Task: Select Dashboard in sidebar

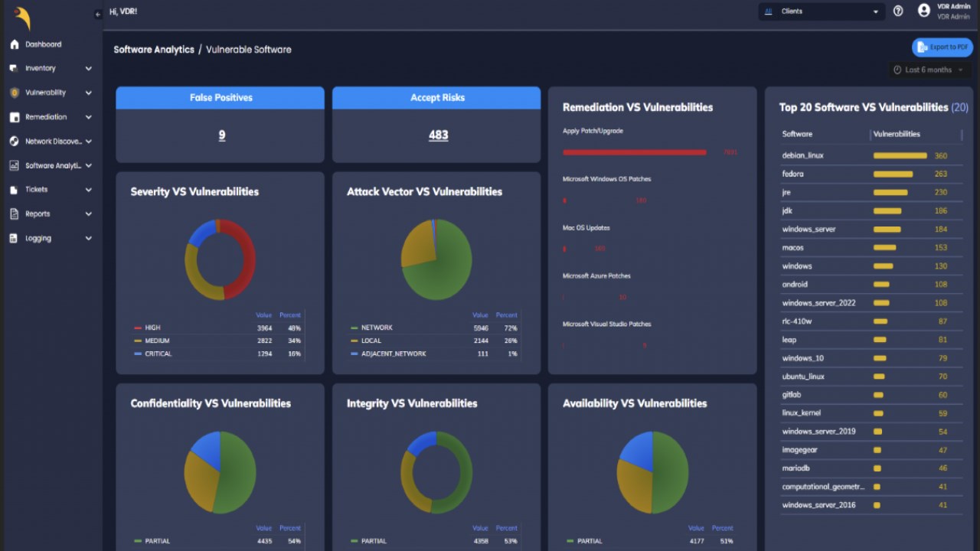Action: [44, 44]
